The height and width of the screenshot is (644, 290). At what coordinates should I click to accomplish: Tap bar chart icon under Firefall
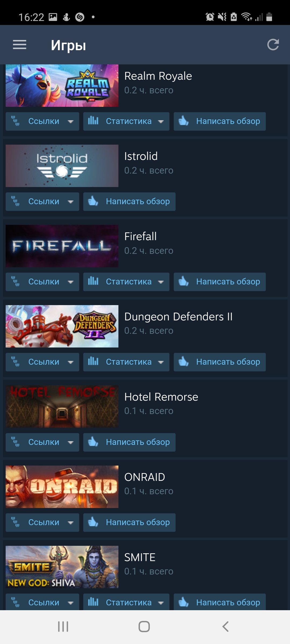[x=93, y=281]
